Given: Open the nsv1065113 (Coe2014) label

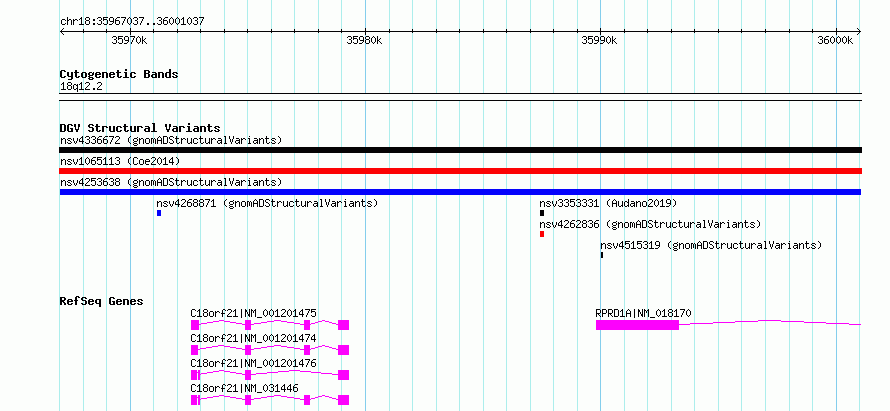Looking at the screenshot, I should tap(120, 161).
